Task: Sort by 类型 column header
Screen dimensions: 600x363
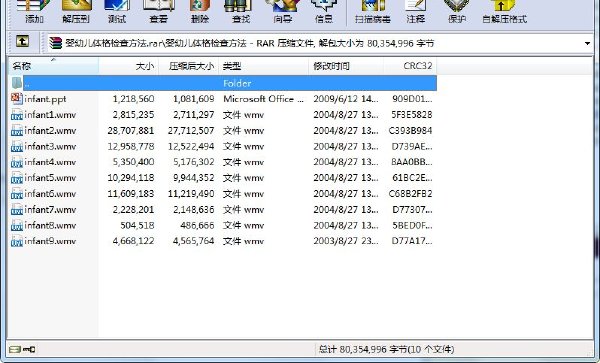Action: coord(263,66)
